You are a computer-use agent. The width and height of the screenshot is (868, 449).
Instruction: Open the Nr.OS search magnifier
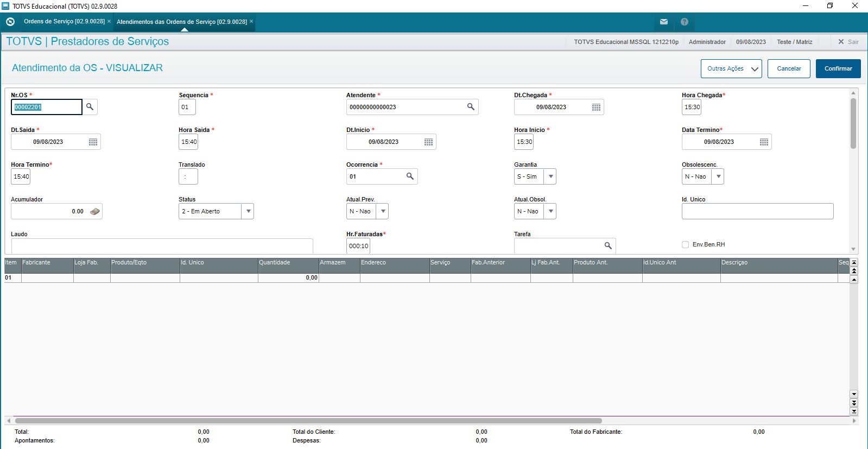point(90,107)
